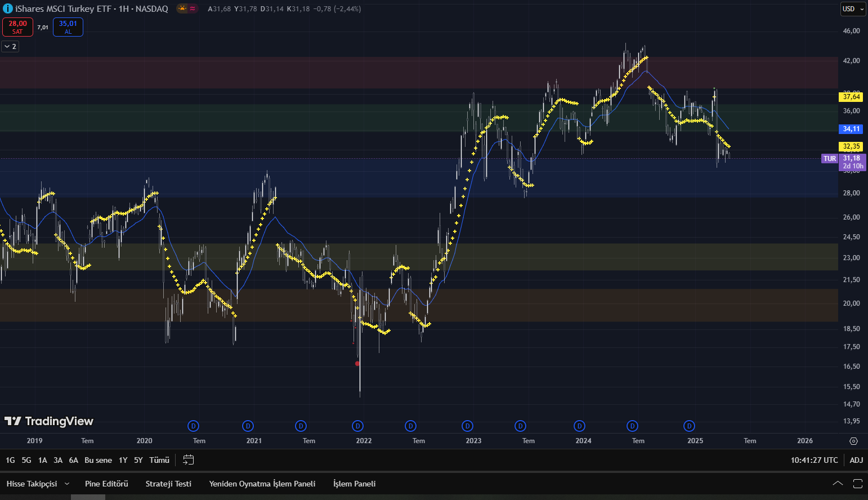Set range to 1A
The height and width of the screenshot is (500, 868).
pos(42,460)
